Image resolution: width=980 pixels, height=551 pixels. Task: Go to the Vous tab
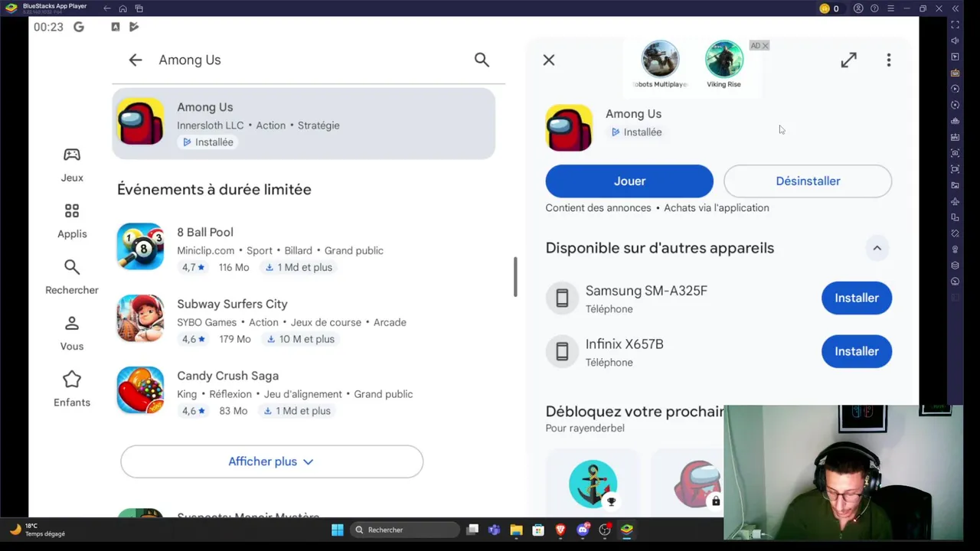point(72,334)
